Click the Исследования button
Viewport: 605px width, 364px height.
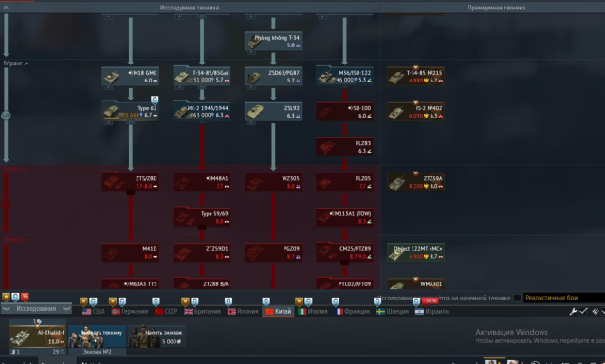pyautogui.click(x=36, y=308)
